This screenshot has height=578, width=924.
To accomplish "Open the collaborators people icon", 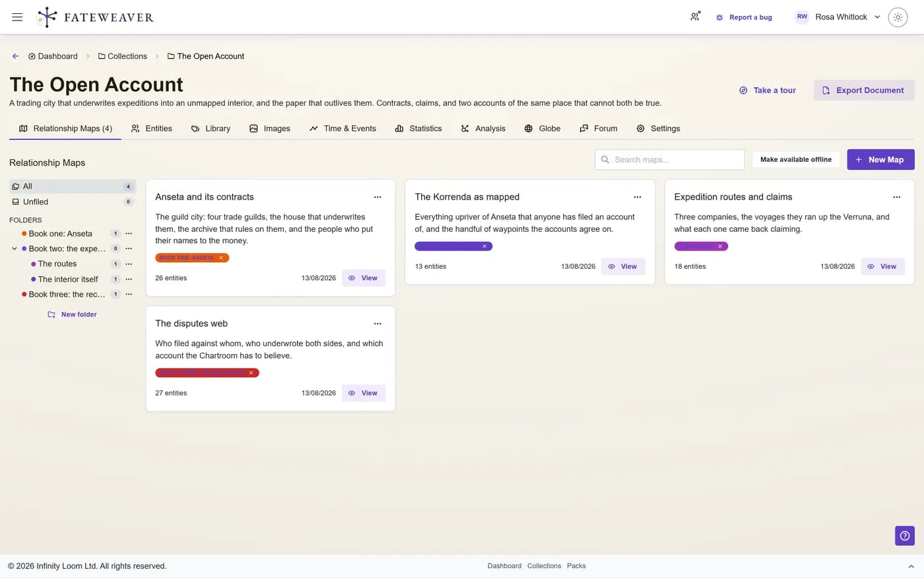I will 695,17.
